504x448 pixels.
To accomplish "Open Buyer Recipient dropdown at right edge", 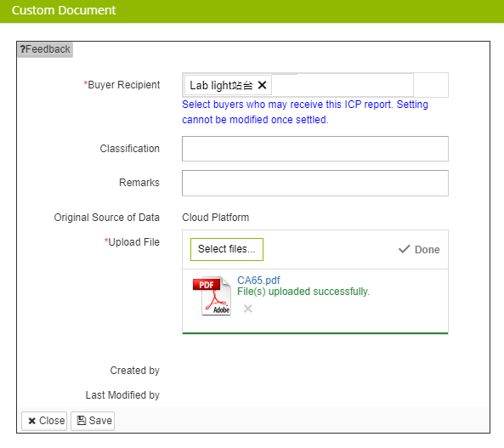I will [x=431, y=85].
